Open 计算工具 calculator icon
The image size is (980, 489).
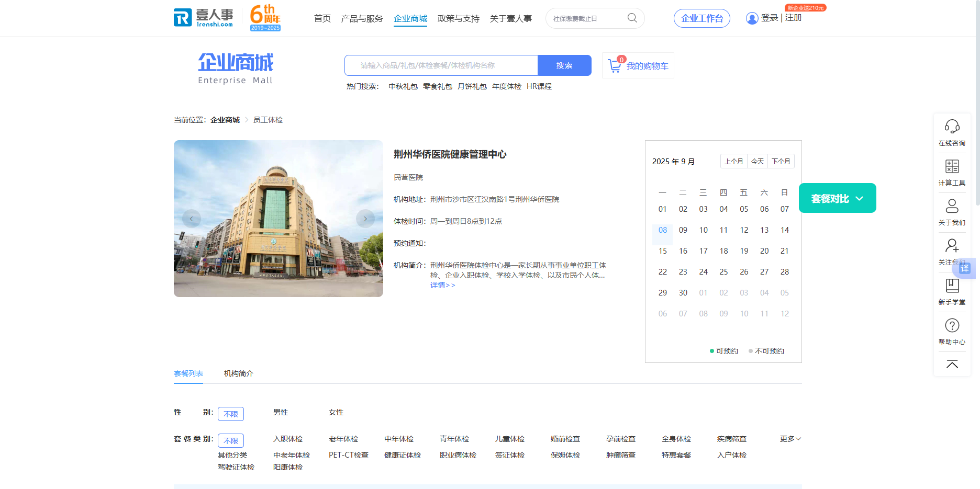pos(952,166)
